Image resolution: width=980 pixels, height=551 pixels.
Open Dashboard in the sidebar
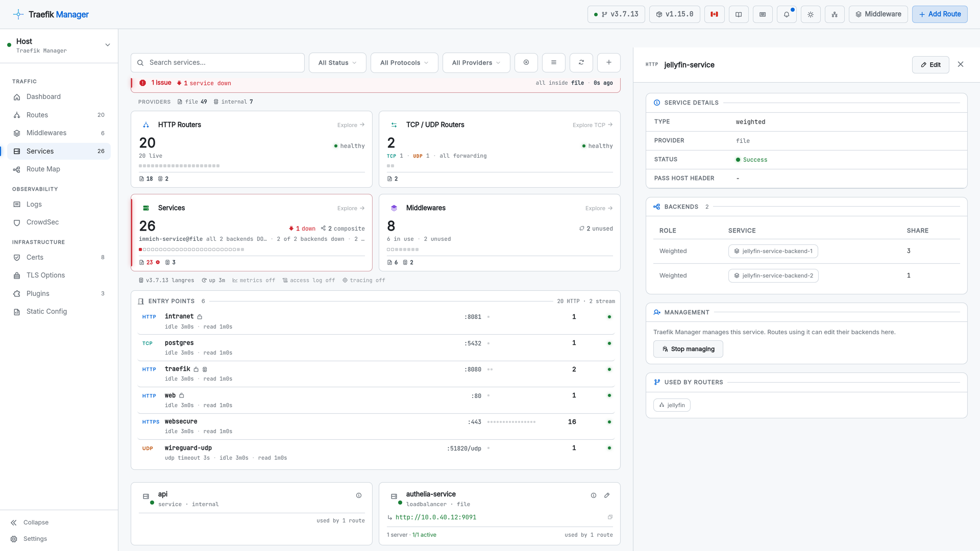coord(59,97)
